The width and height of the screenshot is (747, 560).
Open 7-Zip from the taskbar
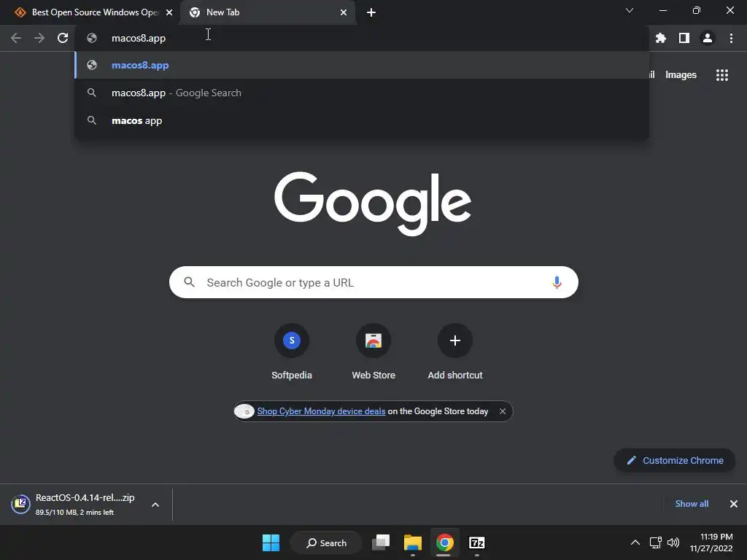pyautogui.click(x=476, y=542)
